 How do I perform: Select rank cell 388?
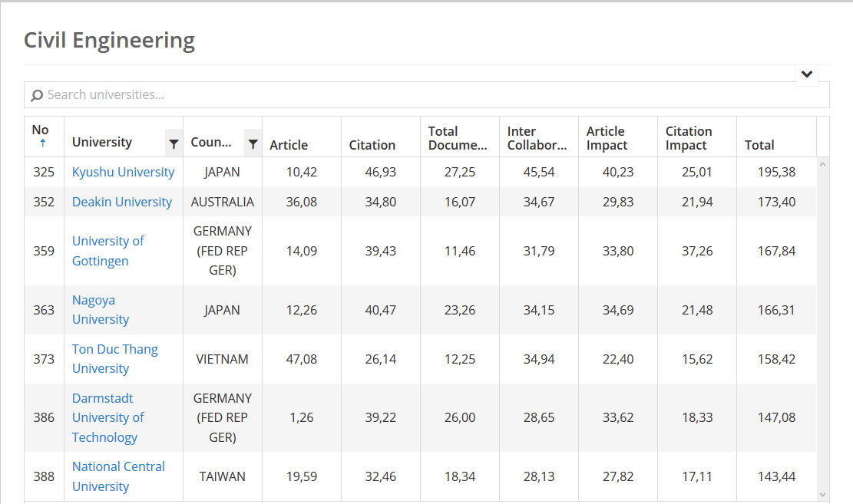tap(44, 476)
